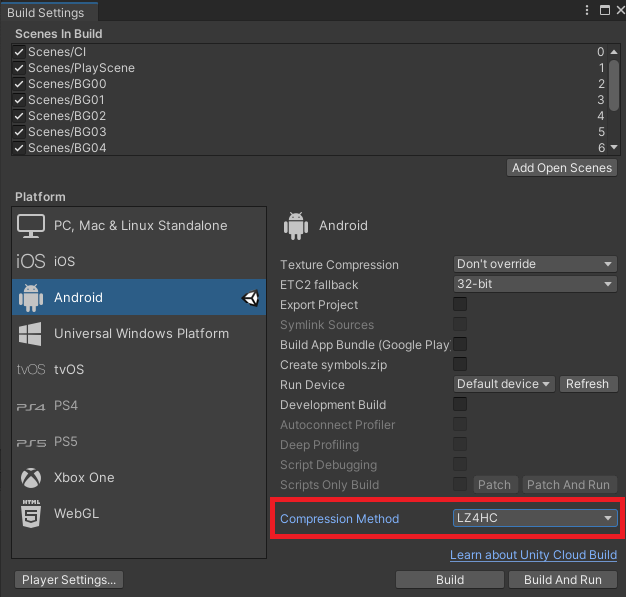This screenshot has width=628, height=597.
Task: Click the Xbox One logo icon
Action: [31, 478]
